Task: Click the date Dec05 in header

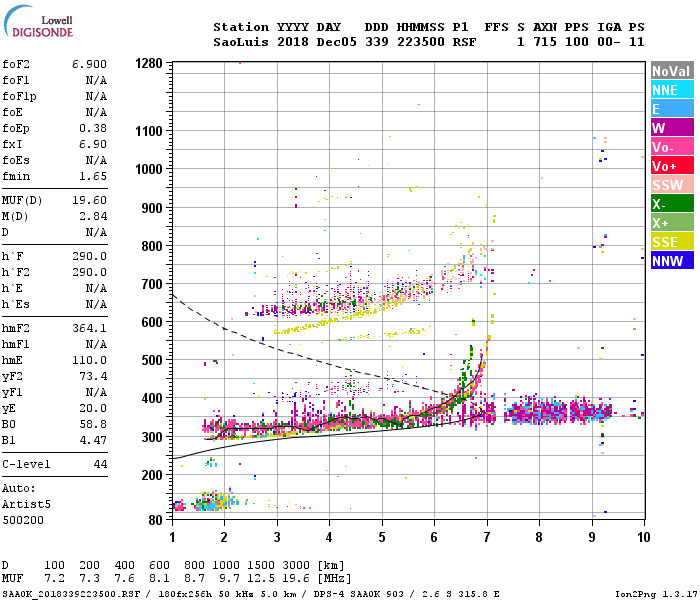Action: [337, 42]
